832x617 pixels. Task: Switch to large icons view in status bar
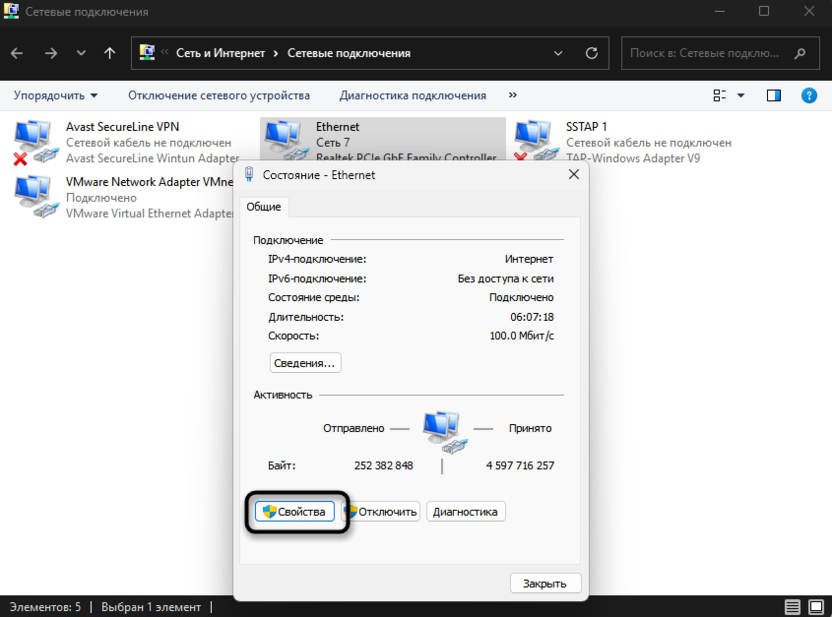pos(816,607)
